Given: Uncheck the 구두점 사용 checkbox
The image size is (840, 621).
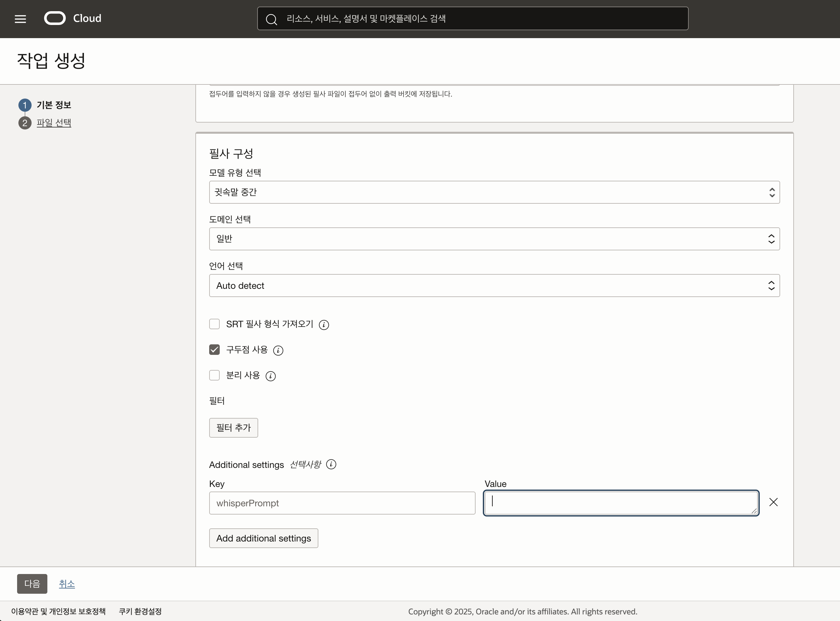Looking at the screenshot, I should pos(214,350).
